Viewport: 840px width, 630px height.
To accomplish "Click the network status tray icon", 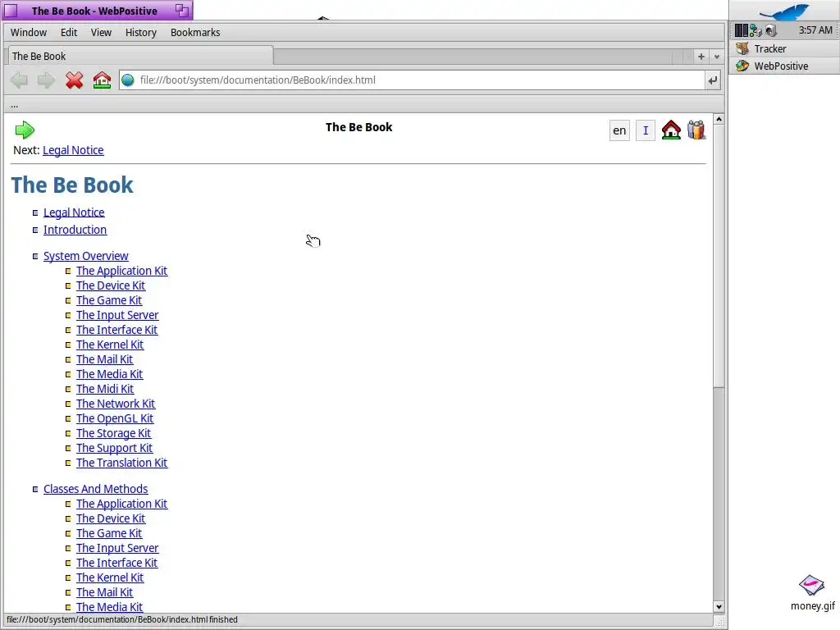I will [756, 30].
